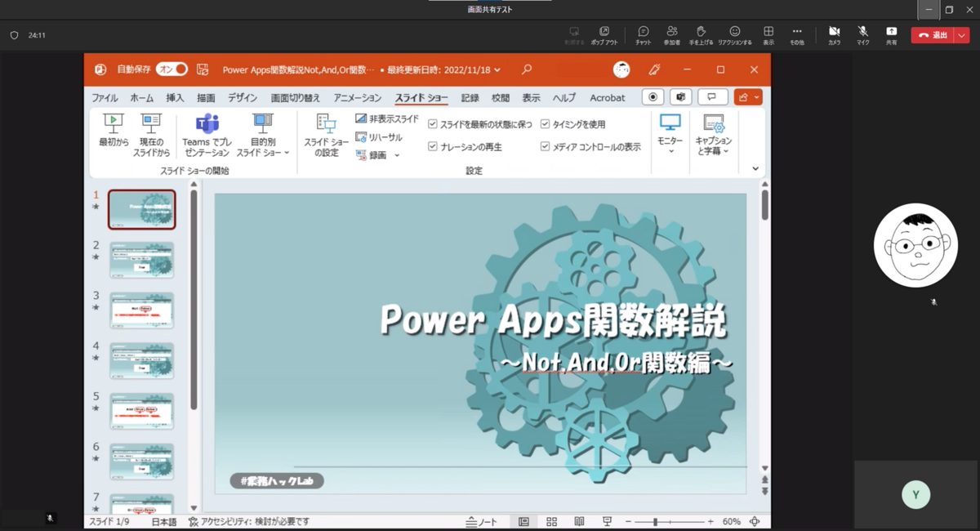Select slide 1 thumbnail
Image resolution: width=980 pixels, height=531 pixels.
click(142, 209)
